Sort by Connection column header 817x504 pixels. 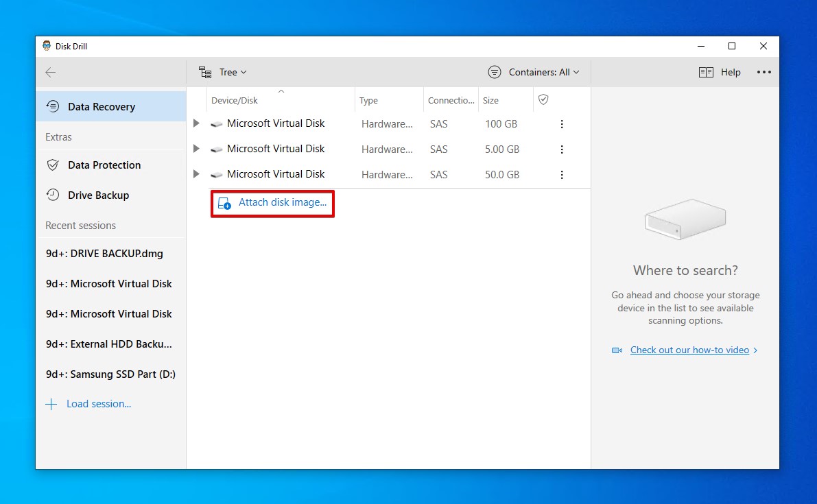pos(451,101)
